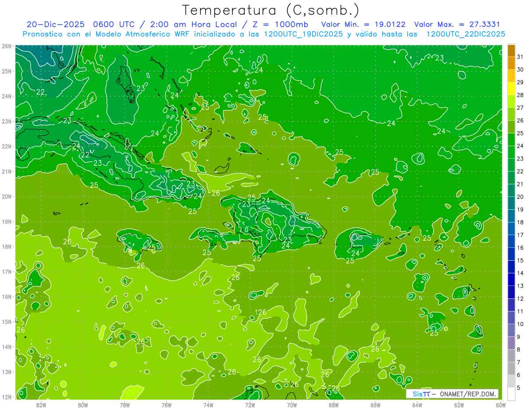Image resolution: width=532 pixels, height=411 pixels.
Task: Click the "76W" longitude axis label
Action: coord(166,405)
